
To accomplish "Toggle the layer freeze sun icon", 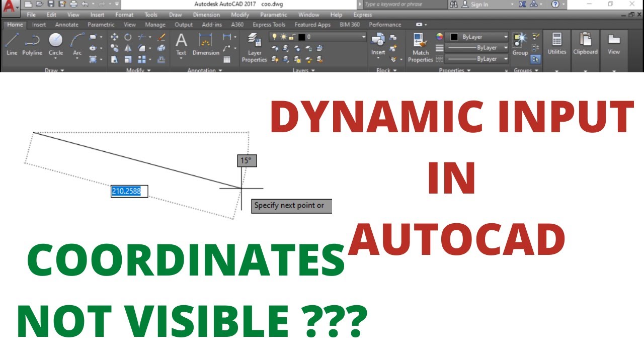I will click(283, 37).
